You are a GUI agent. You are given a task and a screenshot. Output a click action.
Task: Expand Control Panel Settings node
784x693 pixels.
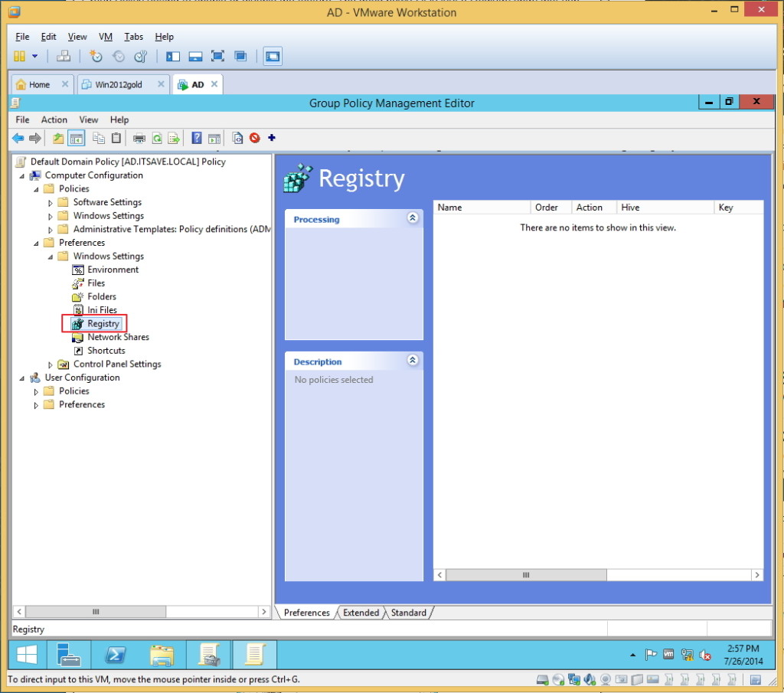point(50,365)
